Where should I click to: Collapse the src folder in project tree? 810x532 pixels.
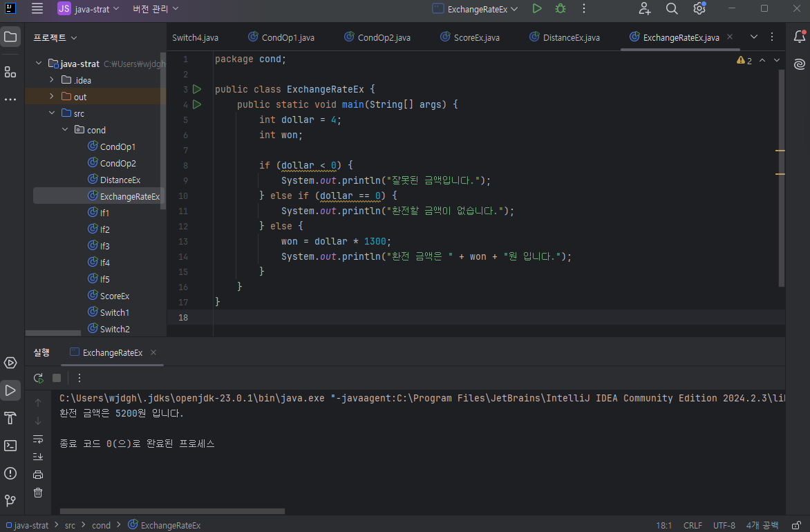point(52,113)
